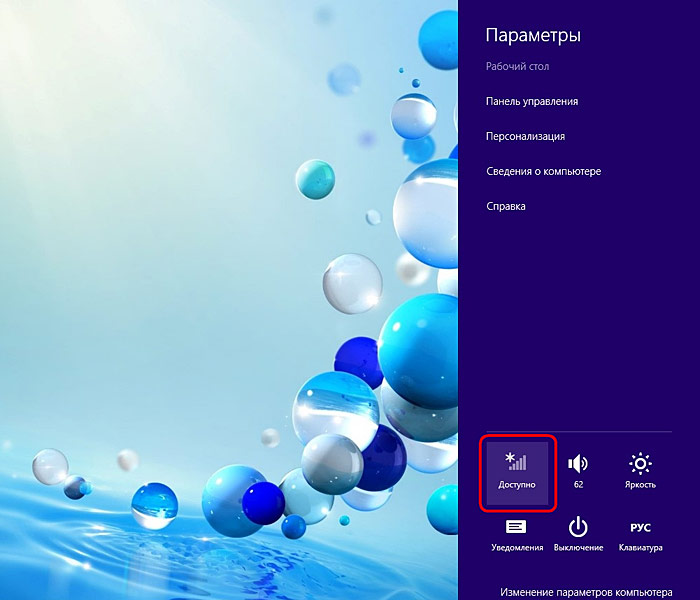Switch the РУС Клавиатура keyboard layout

[x=640, y=536]
